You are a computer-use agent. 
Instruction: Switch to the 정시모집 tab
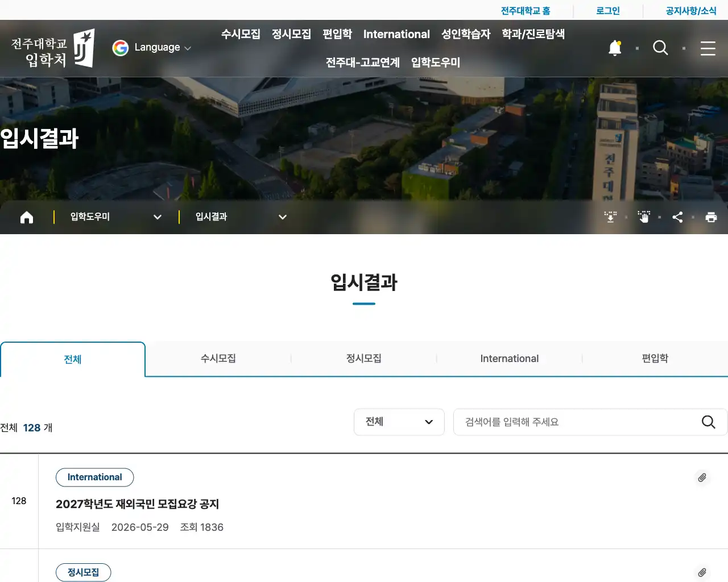click(x=364, y=359)
